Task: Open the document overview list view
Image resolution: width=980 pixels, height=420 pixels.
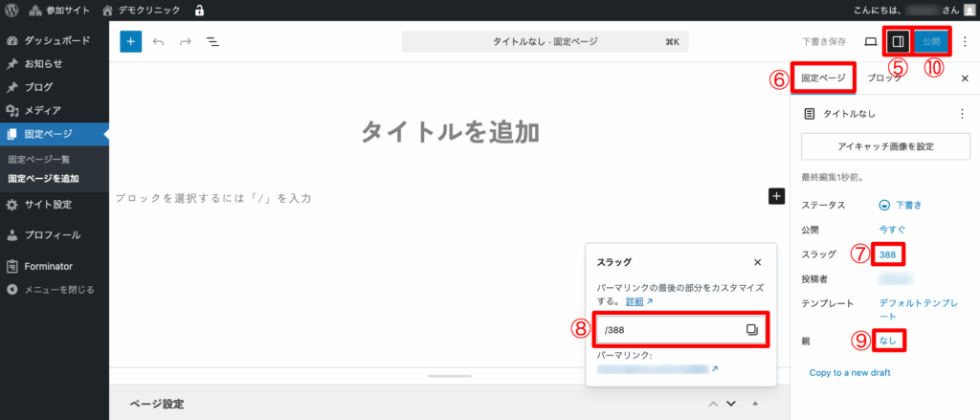Action: click(x=212, y=42)
